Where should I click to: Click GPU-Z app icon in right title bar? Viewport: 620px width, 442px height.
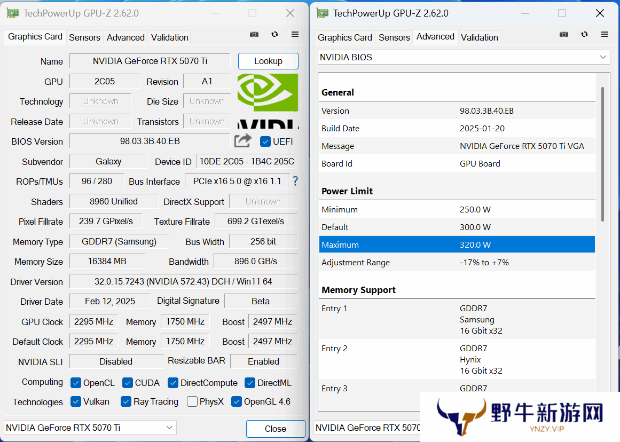click(x=322, y=13)
